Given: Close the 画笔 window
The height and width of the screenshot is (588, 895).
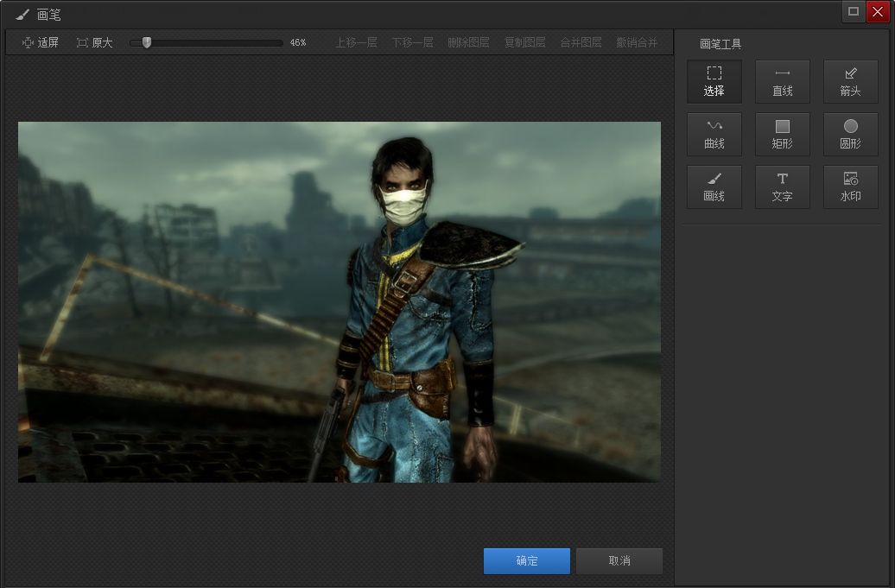Looking at the screenshot, I should pos(878,11).
